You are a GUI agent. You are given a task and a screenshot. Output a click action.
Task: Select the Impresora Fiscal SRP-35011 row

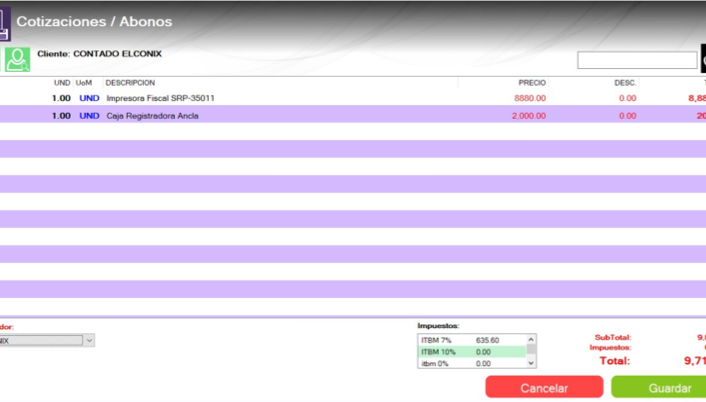point(353,98)
